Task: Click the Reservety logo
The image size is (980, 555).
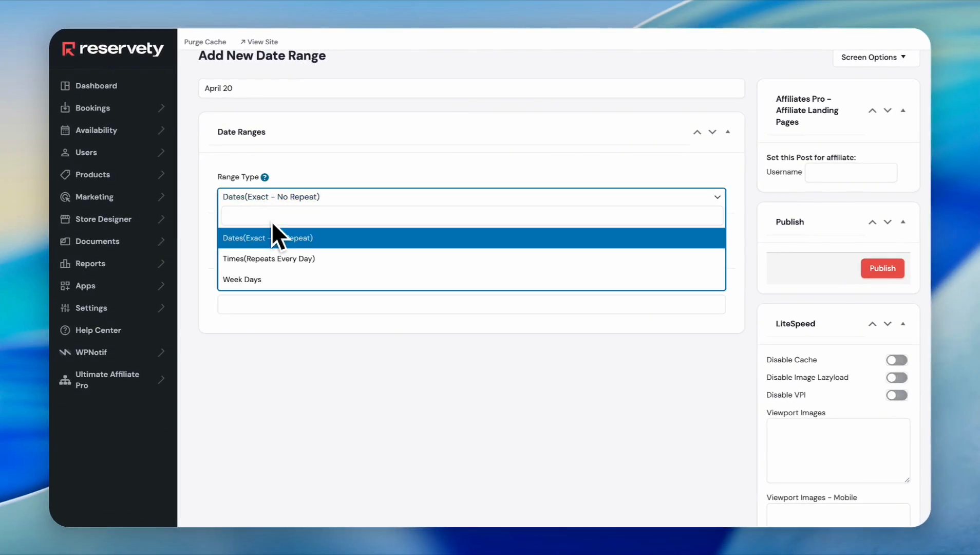Action: click(x=113, y=49)
